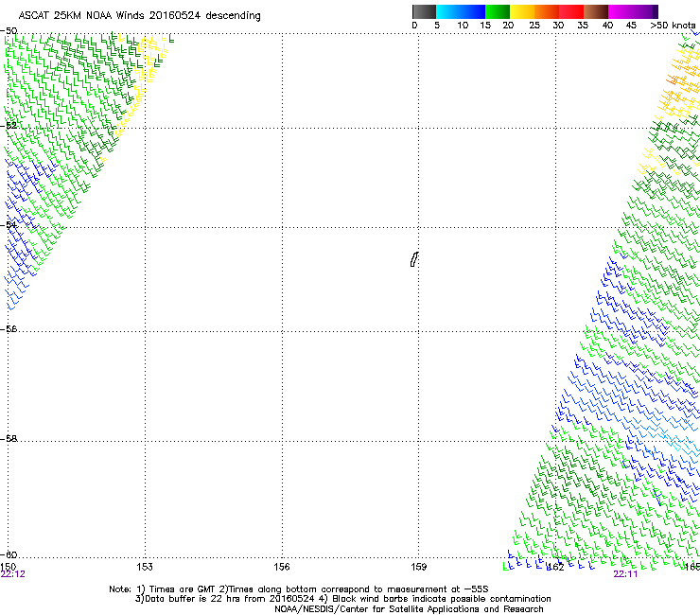
Task: Click the latitude label "-52"
Action: point(9,125)
